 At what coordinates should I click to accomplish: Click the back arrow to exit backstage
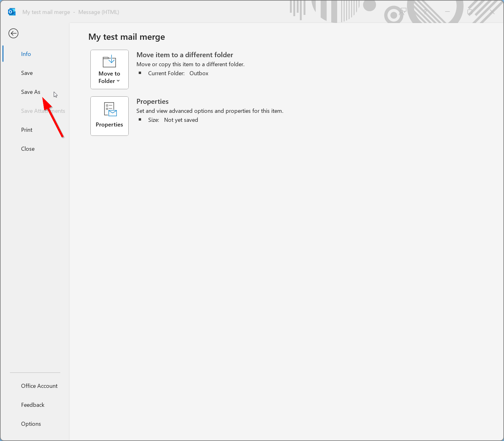pos(13,33)
